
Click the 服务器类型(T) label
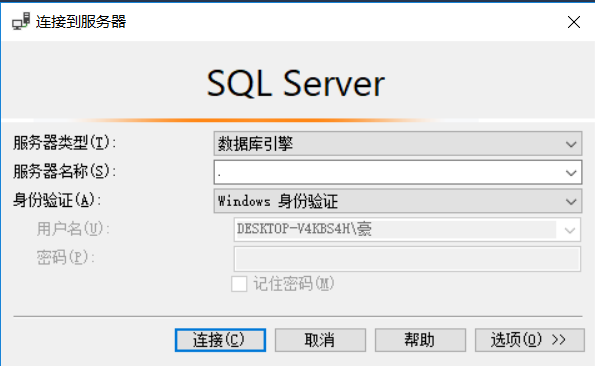65,143
